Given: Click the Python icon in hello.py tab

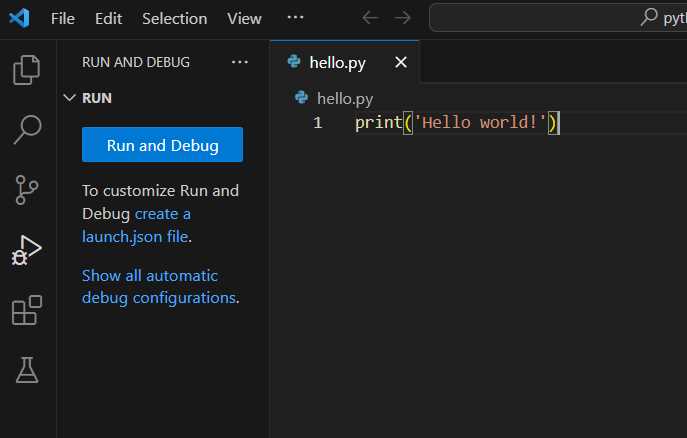Looking at the screenshot, I should click(294, 62).
